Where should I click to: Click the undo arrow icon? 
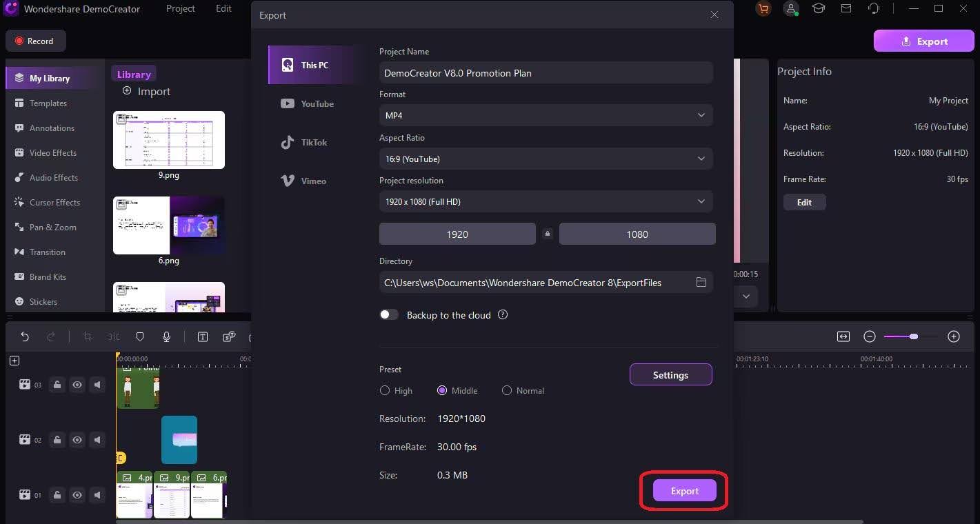(x=25, y=336)
